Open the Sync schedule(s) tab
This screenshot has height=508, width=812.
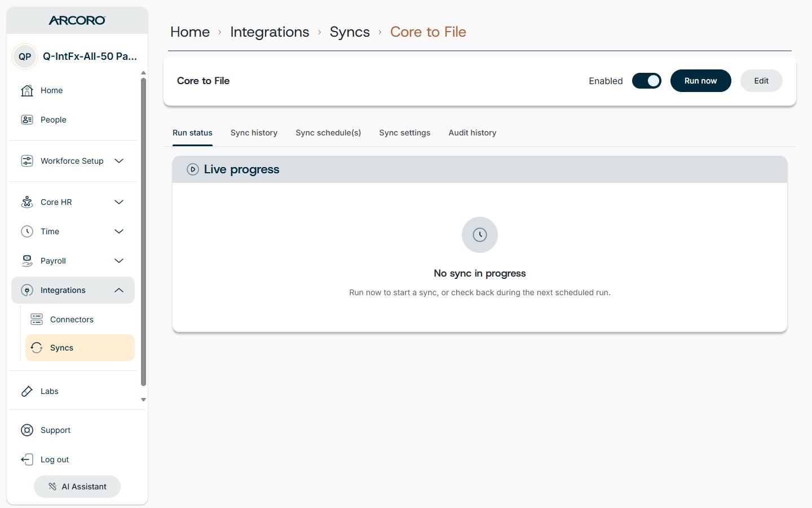pyautogui.click(x=328, y=133)
